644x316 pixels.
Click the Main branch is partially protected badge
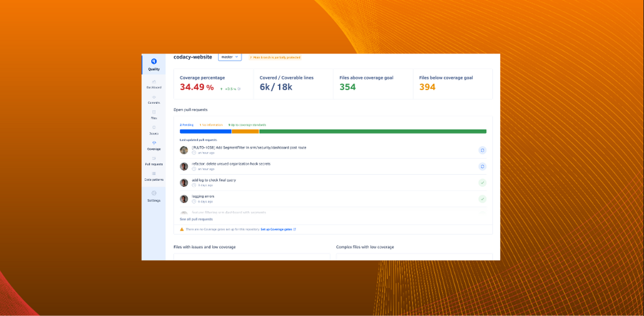pos(275,58)
